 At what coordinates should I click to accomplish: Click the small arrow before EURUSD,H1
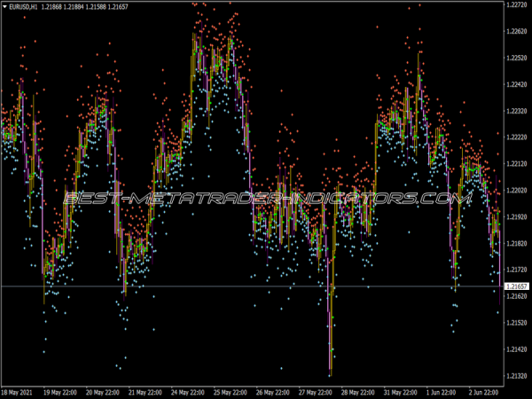coord(4,8)
